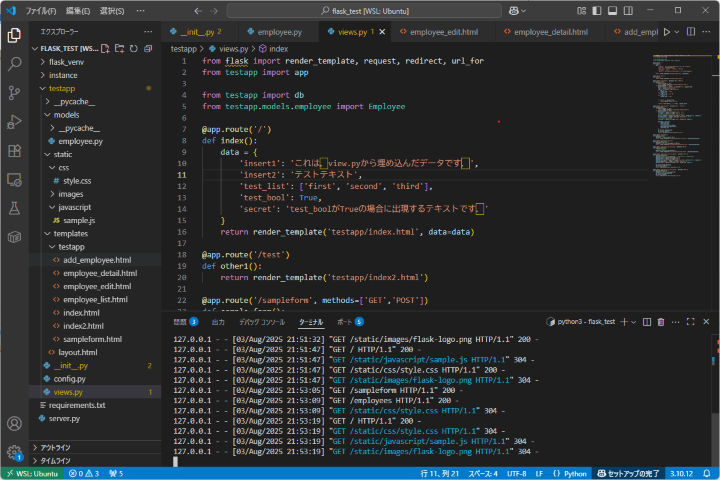The width and height of the screenshot is (720, 480).
Task: Open the Testing flask icon view
Action: coord(14,208)
